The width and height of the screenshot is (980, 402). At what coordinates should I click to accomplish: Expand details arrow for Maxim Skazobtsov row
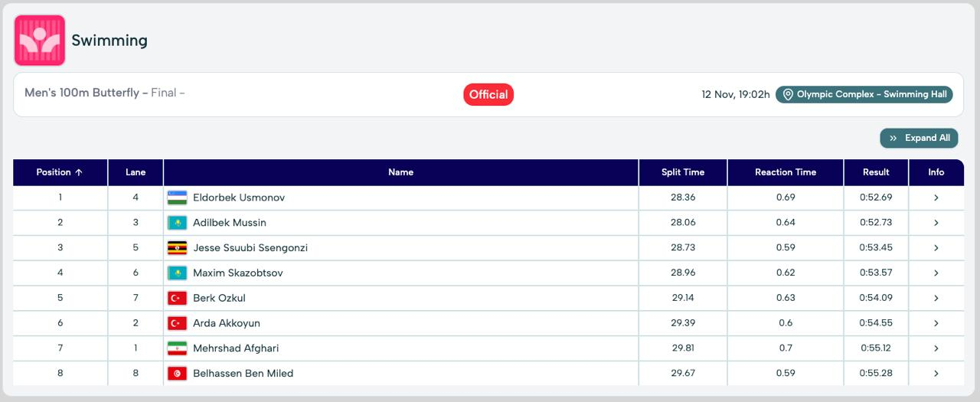click(x=936, y=273)
